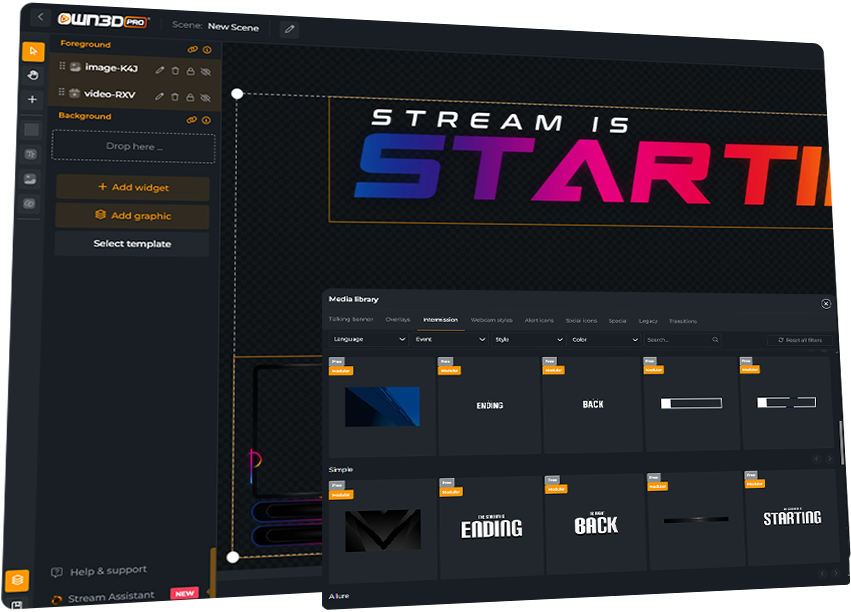Delete the video-RXV layer
Screen dimensions: 851x612
pyautogui.click(x=175, y=97)
